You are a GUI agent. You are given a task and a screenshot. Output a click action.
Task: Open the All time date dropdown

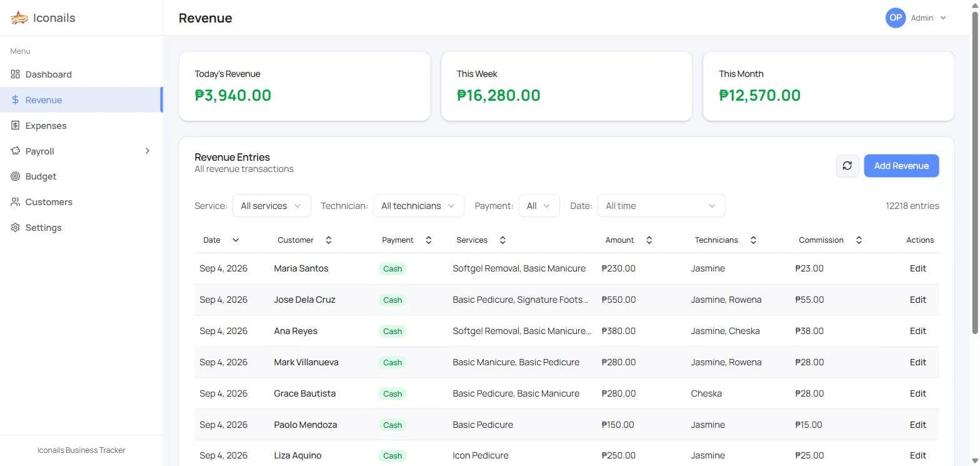pyautogui.click(x=661, y=206)
